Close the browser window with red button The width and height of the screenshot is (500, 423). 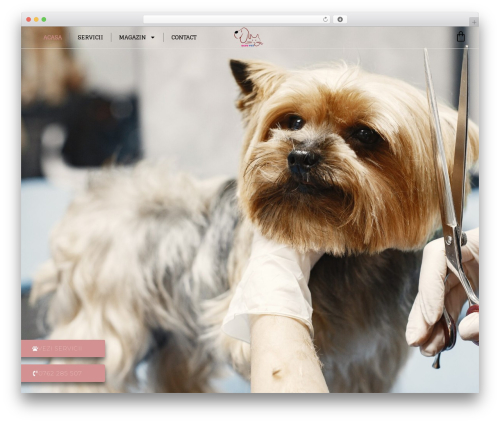click(29, 19)
